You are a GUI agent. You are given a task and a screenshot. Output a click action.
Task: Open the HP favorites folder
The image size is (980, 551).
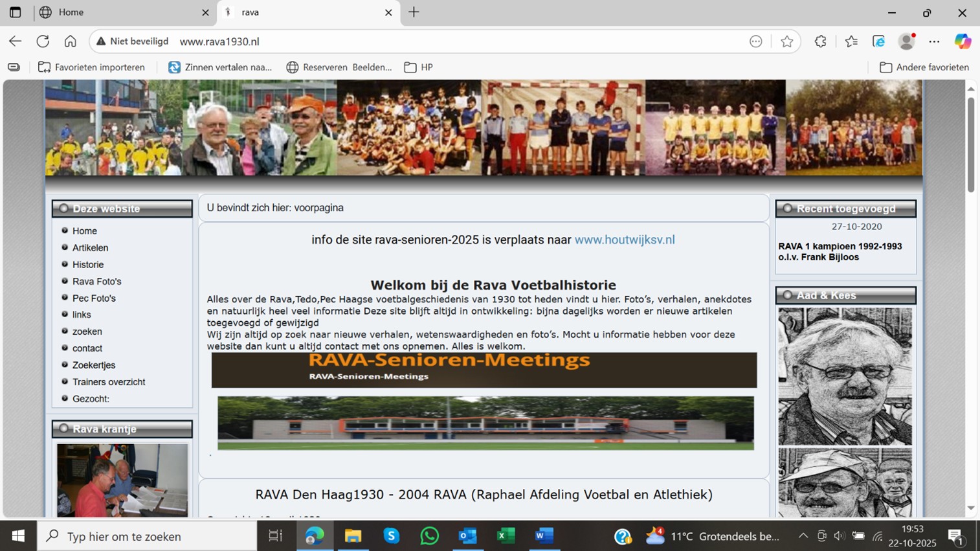click(418, 67)
